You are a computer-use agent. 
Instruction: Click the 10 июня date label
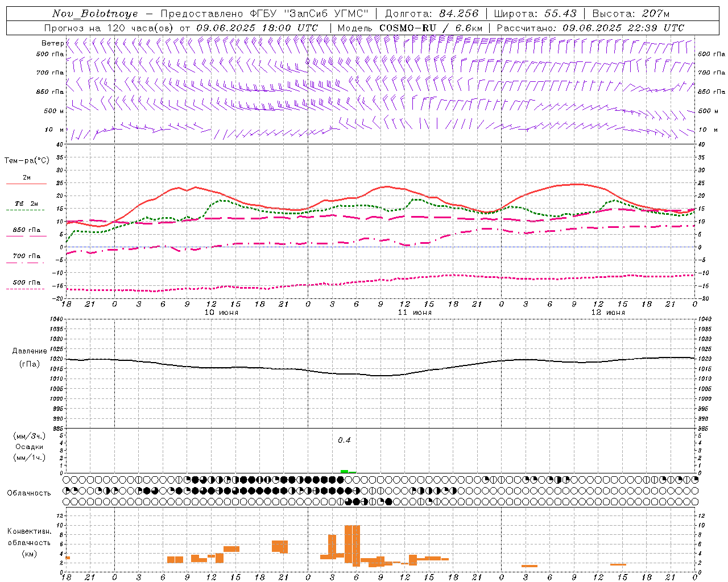[x=221, y=313]
